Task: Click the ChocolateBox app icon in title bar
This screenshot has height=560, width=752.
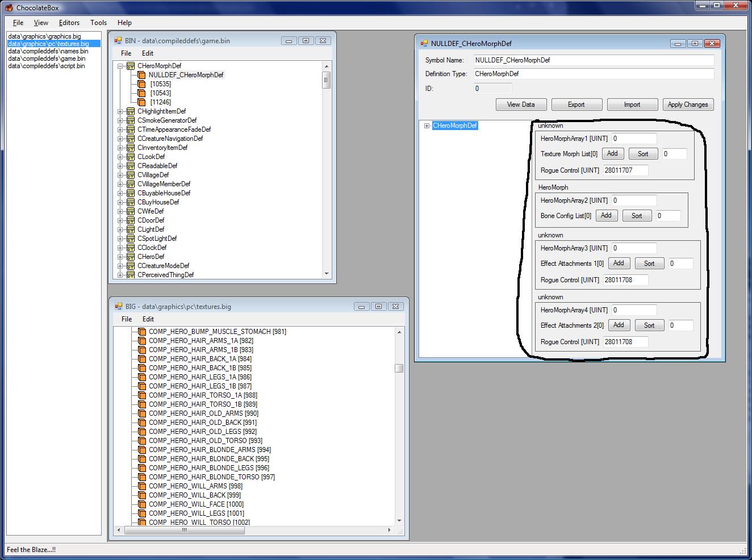Action: click(x=9, y=8)
